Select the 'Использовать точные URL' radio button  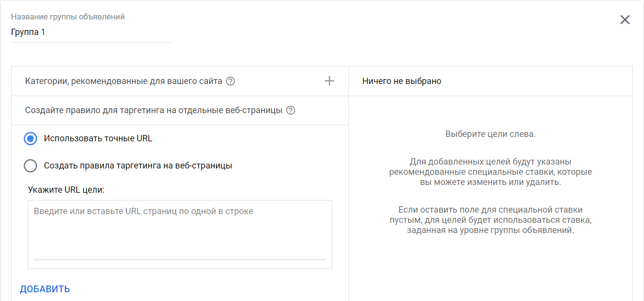point(30,139)
